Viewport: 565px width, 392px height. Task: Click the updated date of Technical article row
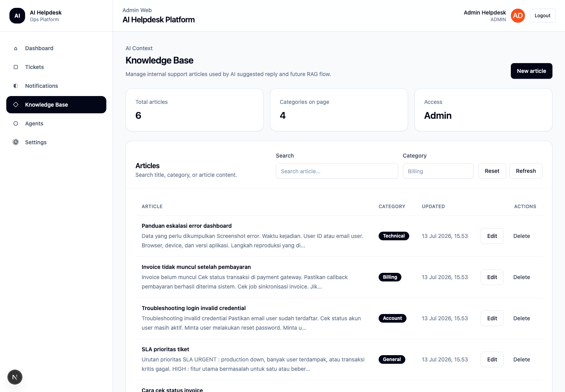[x=445, y=236]
